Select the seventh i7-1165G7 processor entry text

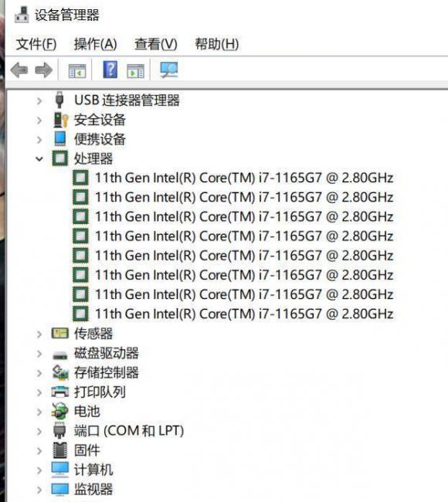[x=244, y=295]
